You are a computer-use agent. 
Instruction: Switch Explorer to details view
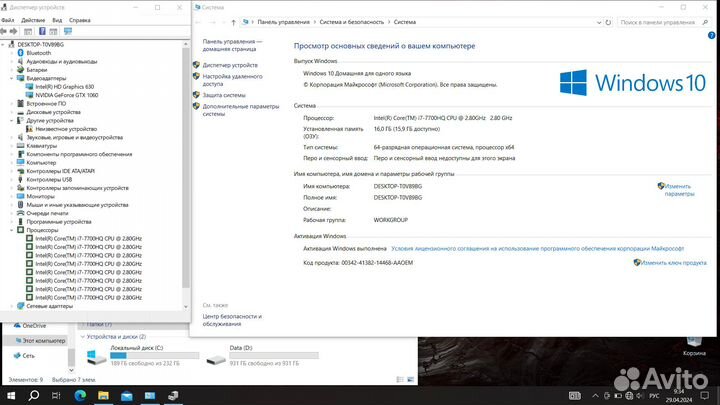tap(400, 380)
